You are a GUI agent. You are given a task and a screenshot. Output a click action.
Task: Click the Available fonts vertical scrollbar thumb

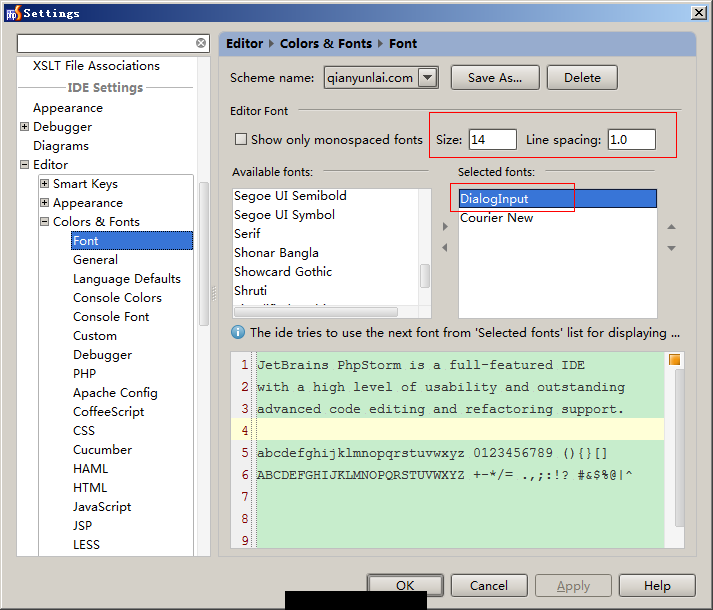point(425,276)
